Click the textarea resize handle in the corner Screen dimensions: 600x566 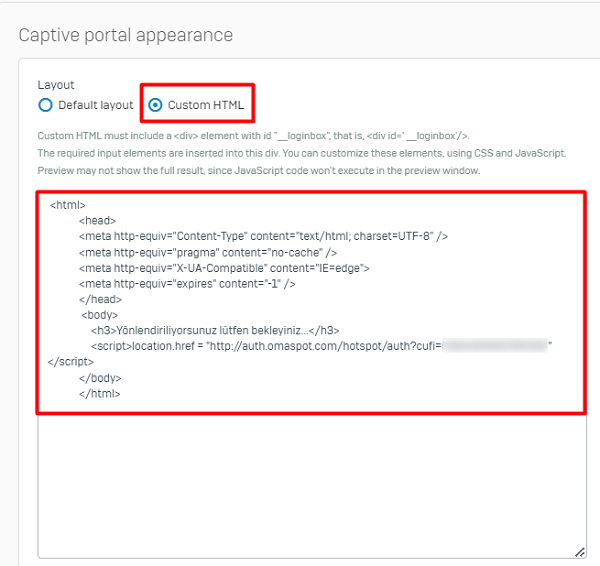[579, 551]
